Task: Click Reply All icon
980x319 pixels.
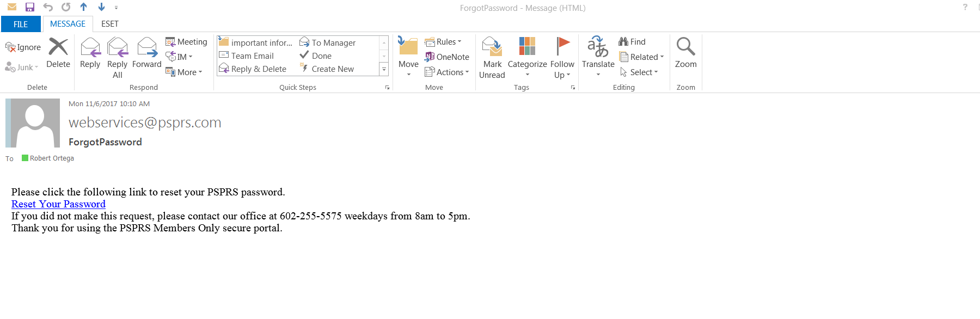Action: pyautogui.click(x=117, y=48)
